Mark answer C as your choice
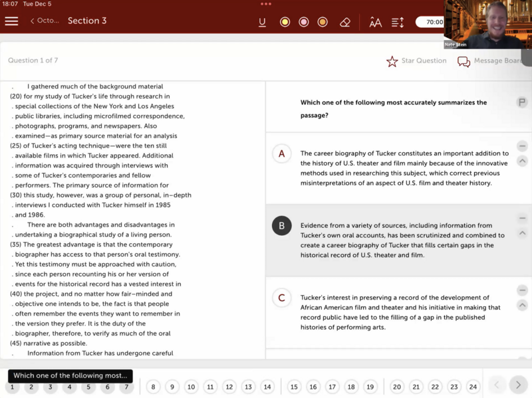 point(281,298)
